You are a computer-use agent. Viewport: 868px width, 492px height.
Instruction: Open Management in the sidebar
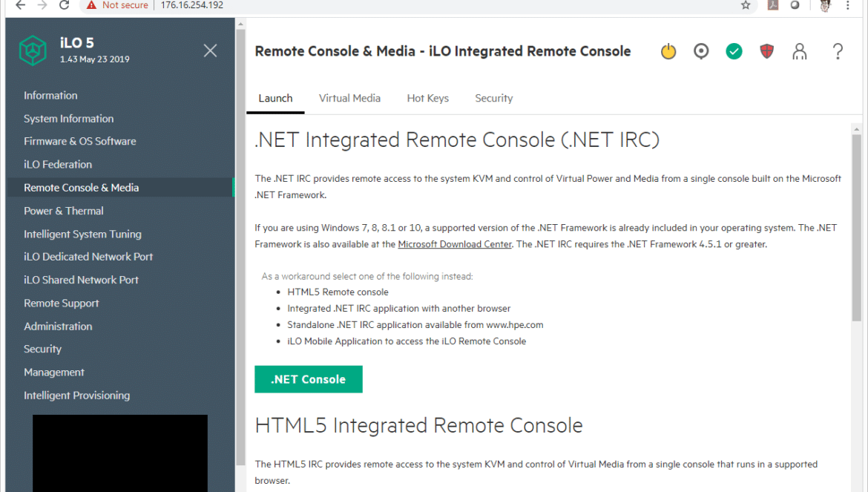click(x=54, y=373)
